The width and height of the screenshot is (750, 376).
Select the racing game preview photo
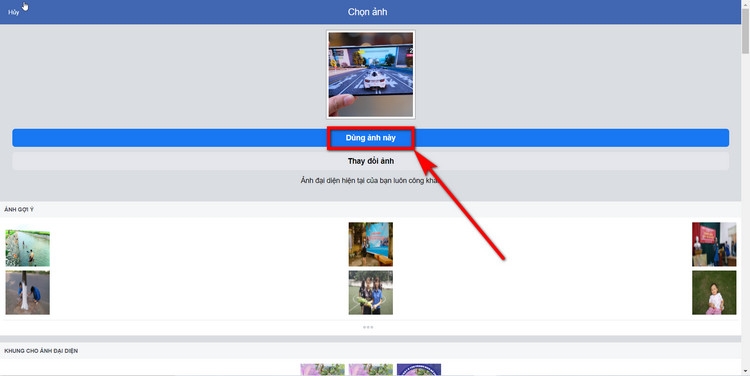tap(371, 74)
